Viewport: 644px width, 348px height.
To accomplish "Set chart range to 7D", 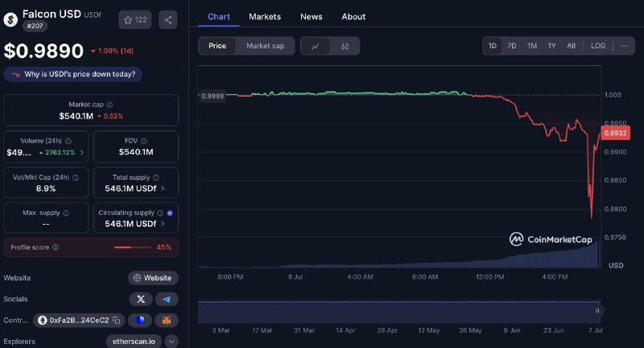I will pos(512,46).
